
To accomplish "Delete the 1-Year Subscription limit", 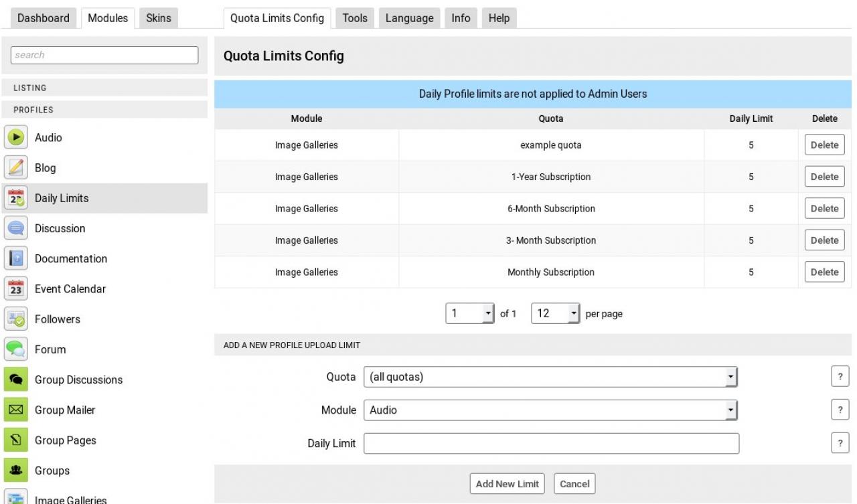I will [x=824, y=177].
